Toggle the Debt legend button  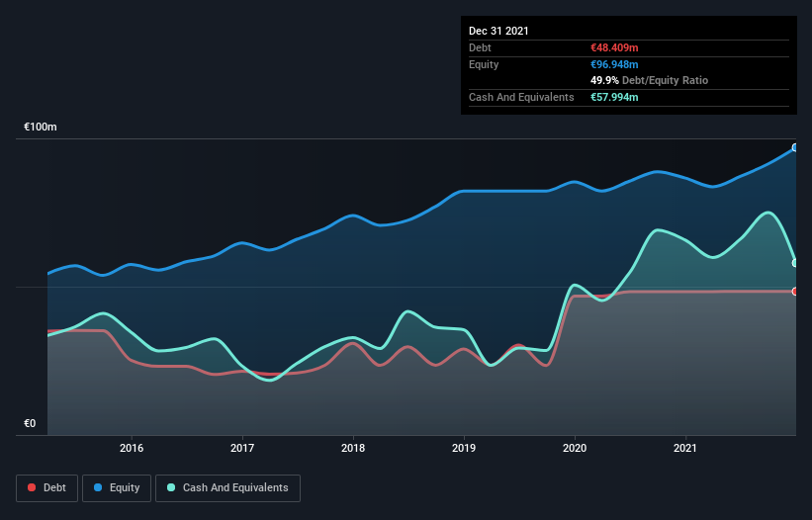point(46,488)
